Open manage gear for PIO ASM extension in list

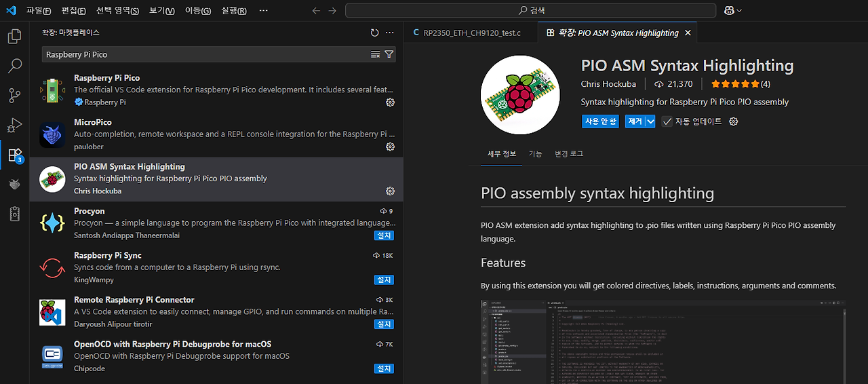point(390,191)
